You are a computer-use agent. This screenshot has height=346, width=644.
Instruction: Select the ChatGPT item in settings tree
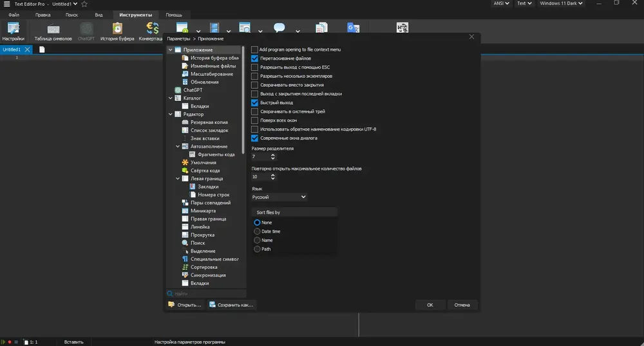tap(193, 90)
